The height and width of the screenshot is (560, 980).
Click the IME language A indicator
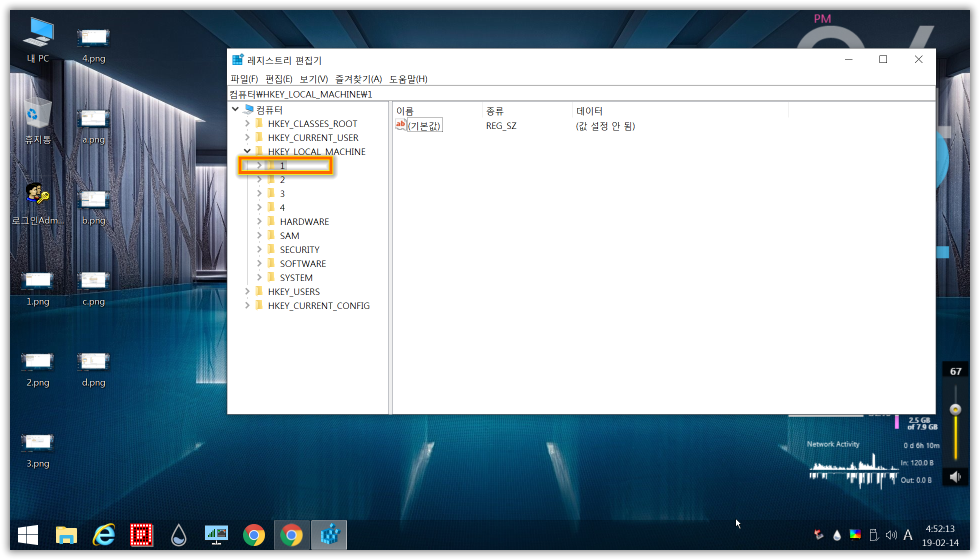[908, 535]
